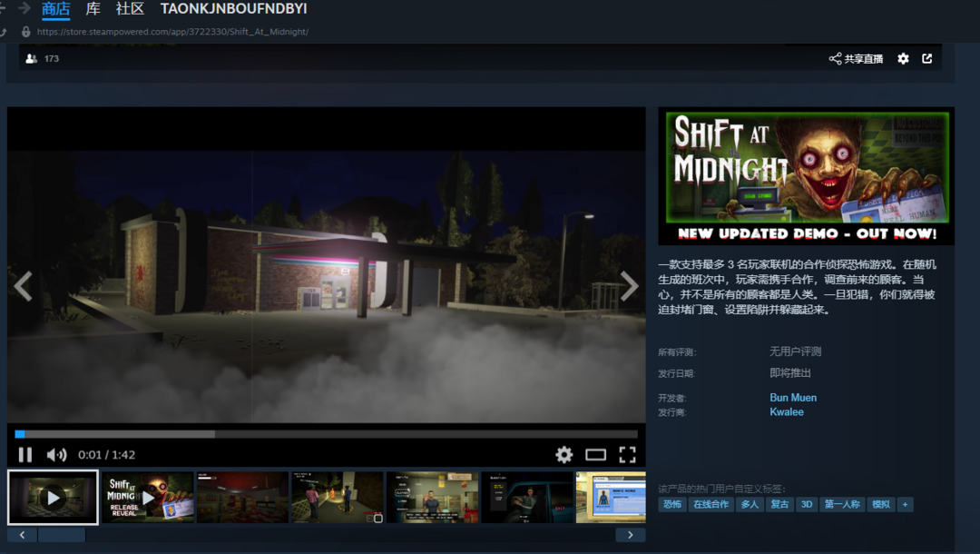Click the 模拟 simulation tag
The image size is (980, 554).
coord(880,505)
